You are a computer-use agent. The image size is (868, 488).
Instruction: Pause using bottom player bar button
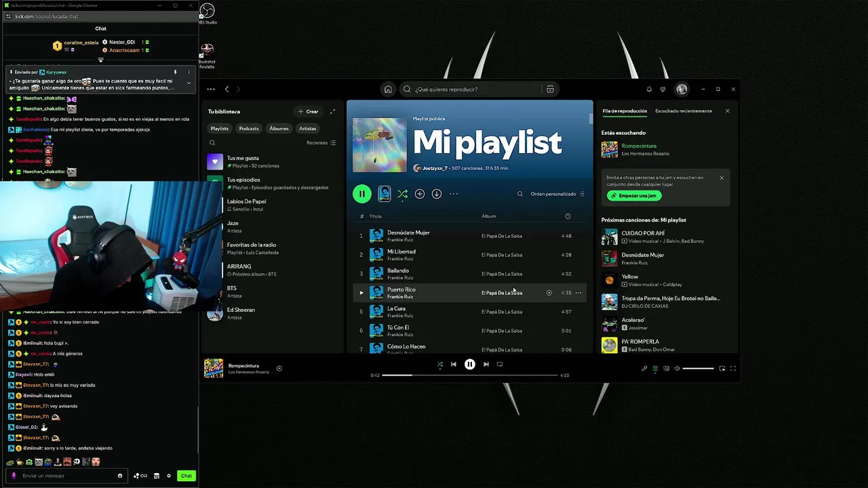470,365
